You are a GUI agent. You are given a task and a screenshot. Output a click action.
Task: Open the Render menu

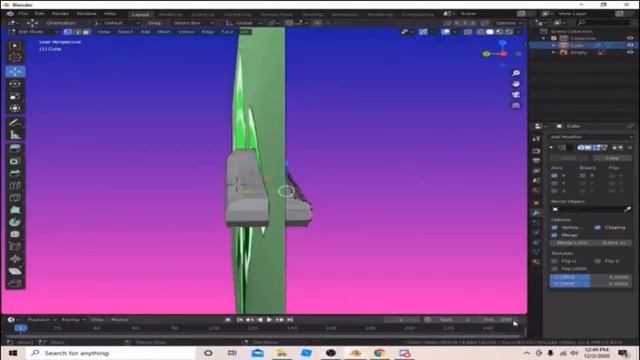[60, 13]
